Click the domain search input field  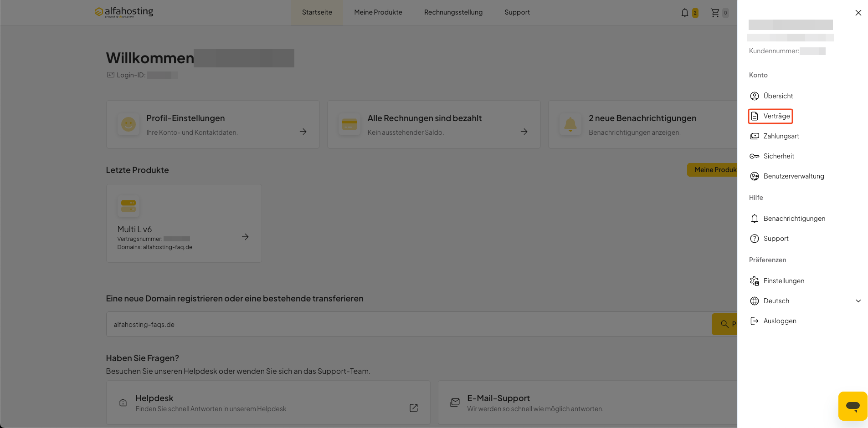[x=409, y=324]
